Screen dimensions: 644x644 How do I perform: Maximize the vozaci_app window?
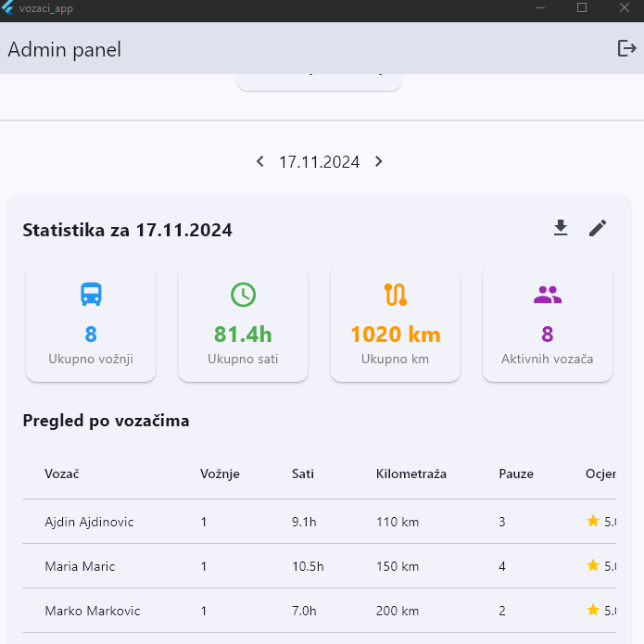pos(582,7)
